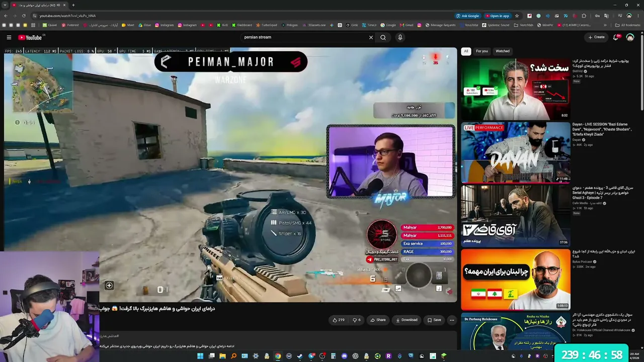This screenshot has width=644, height=362.
Task: Open the Dashboard bookmark
Action: coord(242,25)
